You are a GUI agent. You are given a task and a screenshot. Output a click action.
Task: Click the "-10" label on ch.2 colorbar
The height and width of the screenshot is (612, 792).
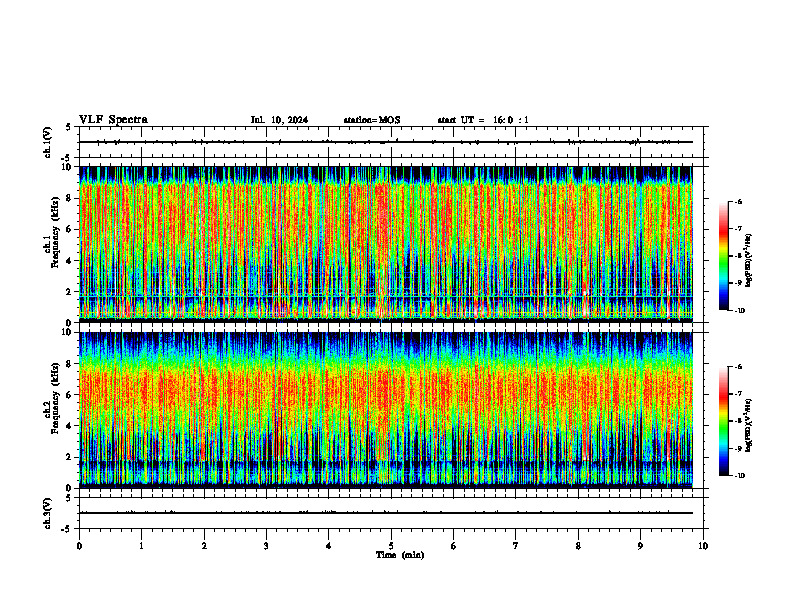click(x=739, y=476)
